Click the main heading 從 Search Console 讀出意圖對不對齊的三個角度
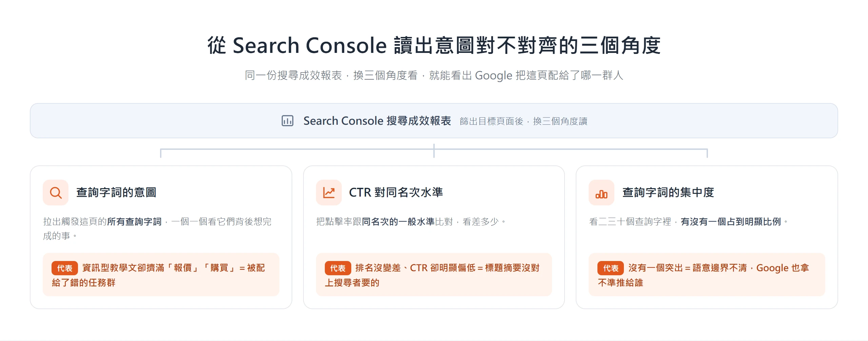868x341 pixels. tap(434, 45)
